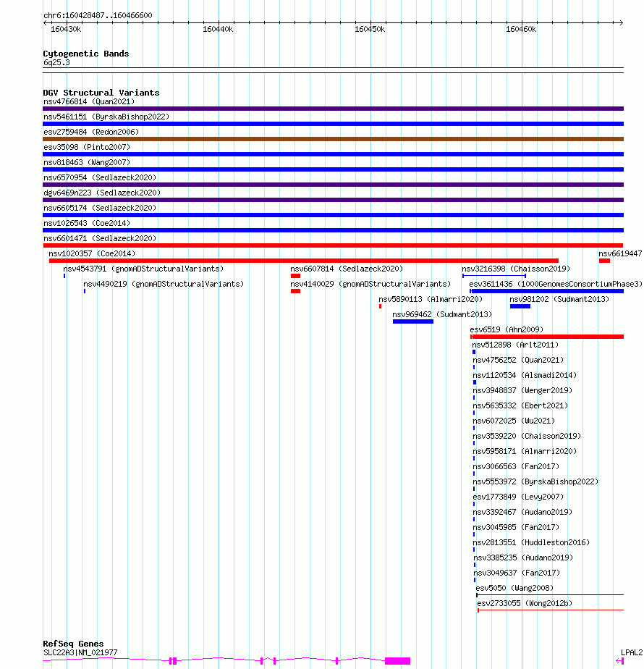
Task: Click the 160440k ruler tick label
Action: click(218, 29)
